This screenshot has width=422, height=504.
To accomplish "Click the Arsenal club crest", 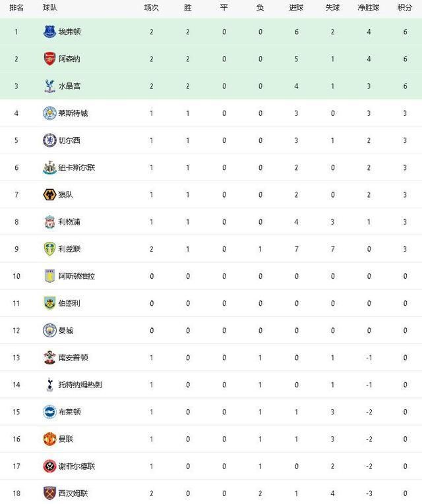I will pos(49,59).
